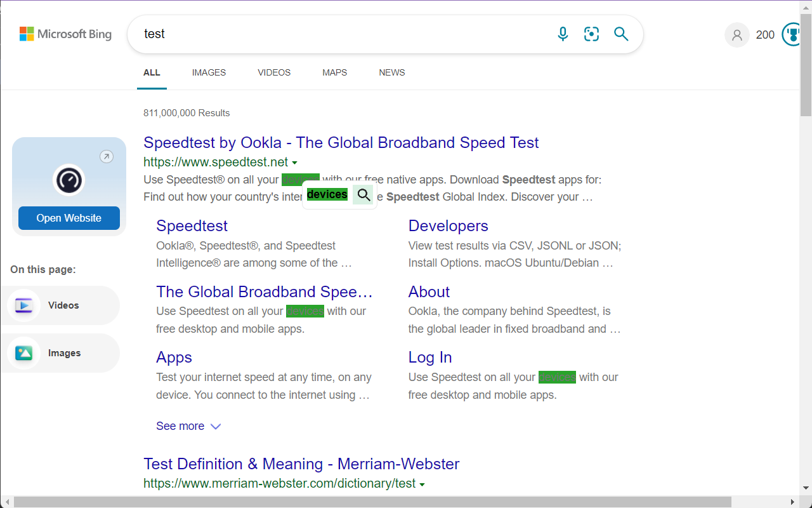Viewport: 812px width, 508px height.
Task: Click the horizontal scrollbar left arrow
Action: (6, 502)
